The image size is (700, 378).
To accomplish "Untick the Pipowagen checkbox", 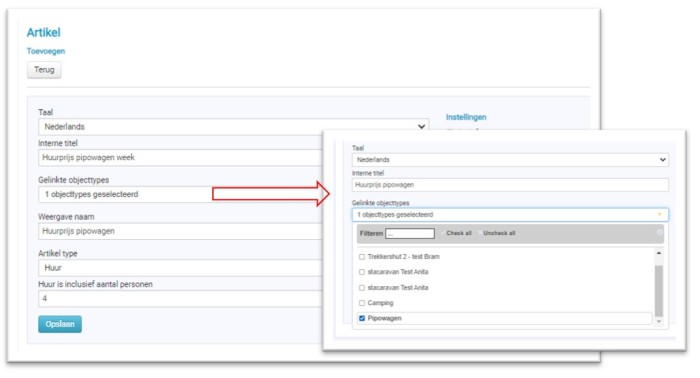I will click(362, 318).
